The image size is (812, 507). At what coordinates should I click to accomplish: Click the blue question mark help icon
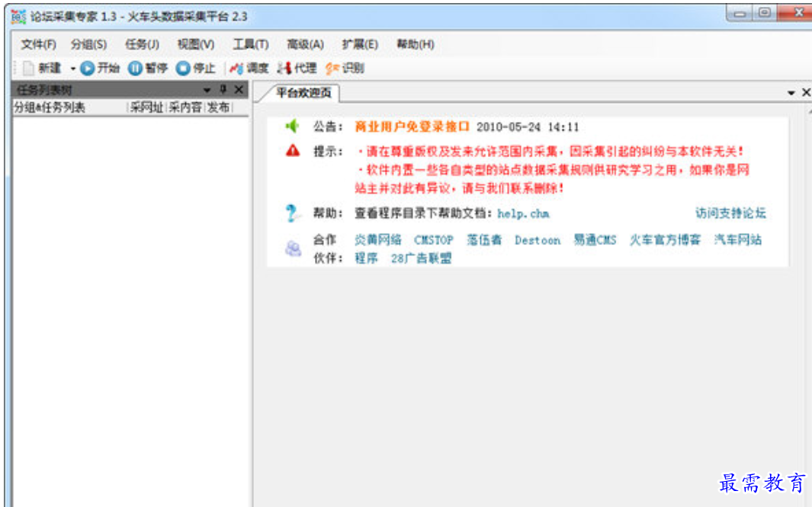(x=291, y=213)
